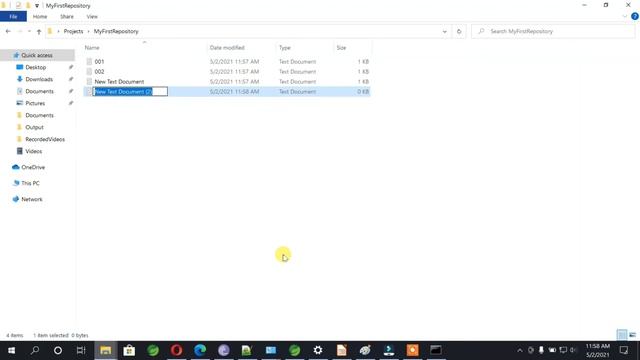Open the Action Center notifications icon
Screen dimensions: 640x360
point(624,350)
